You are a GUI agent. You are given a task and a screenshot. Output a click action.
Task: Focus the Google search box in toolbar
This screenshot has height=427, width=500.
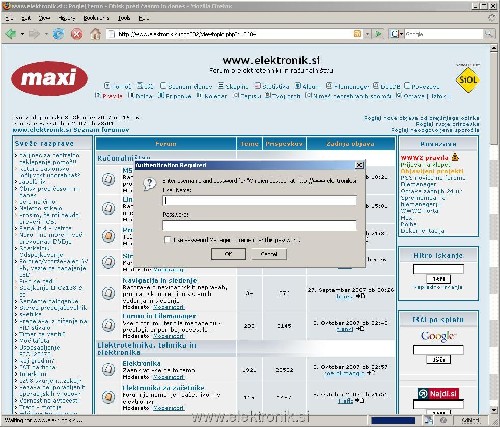(x=444, y=34)
